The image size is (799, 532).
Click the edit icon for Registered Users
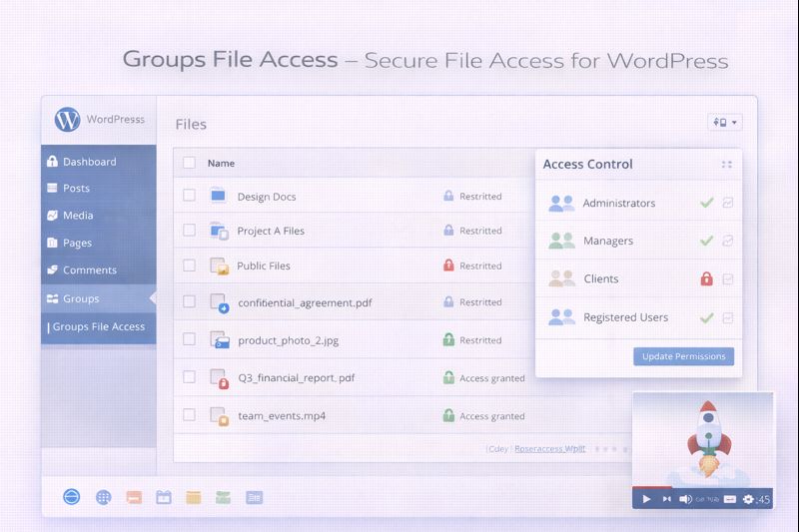pyautogui.click(x=728, y=318)
